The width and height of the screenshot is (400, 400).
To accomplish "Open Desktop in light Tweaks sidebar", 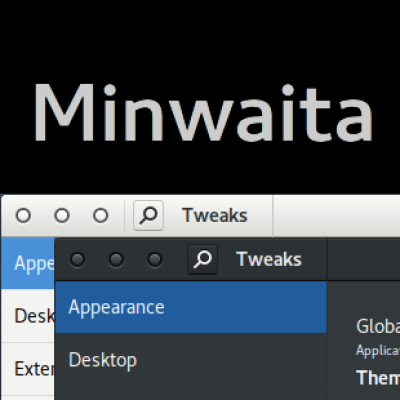I will point(28,316).
